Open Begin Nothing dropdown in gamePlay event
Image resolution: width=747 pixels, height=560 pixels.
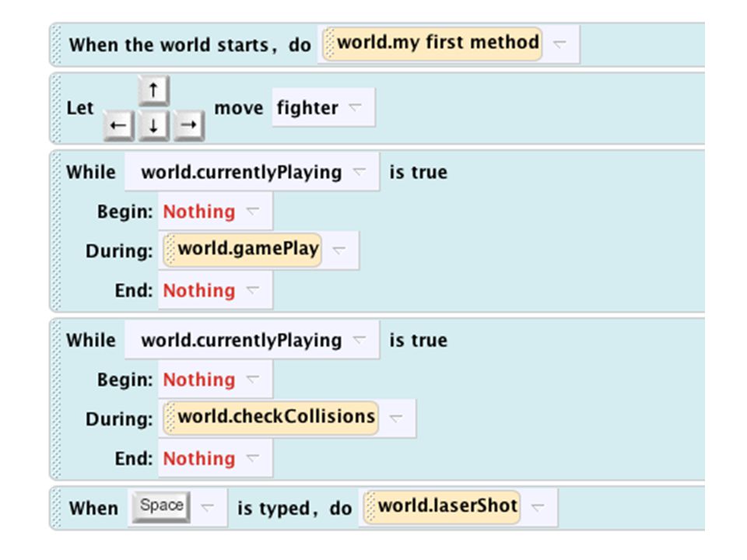pyautogui.click(x=252, y=211)
